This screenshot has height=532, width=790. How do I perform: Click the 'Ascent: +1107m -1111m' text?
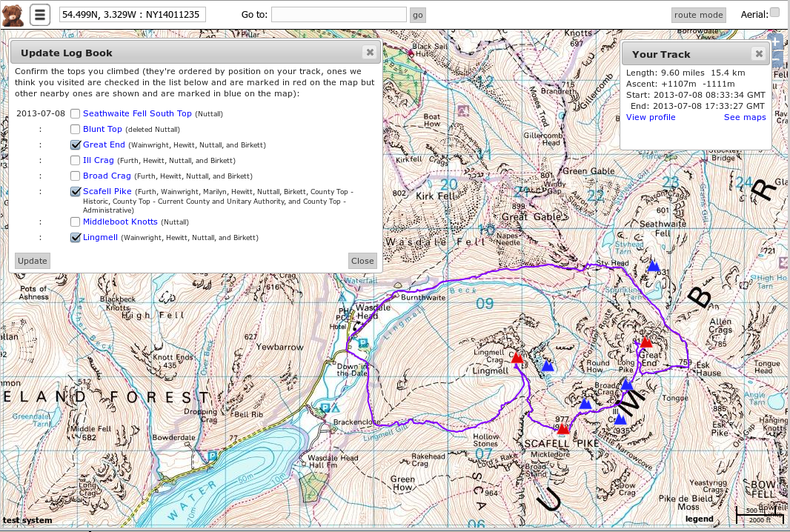(680, 84)
